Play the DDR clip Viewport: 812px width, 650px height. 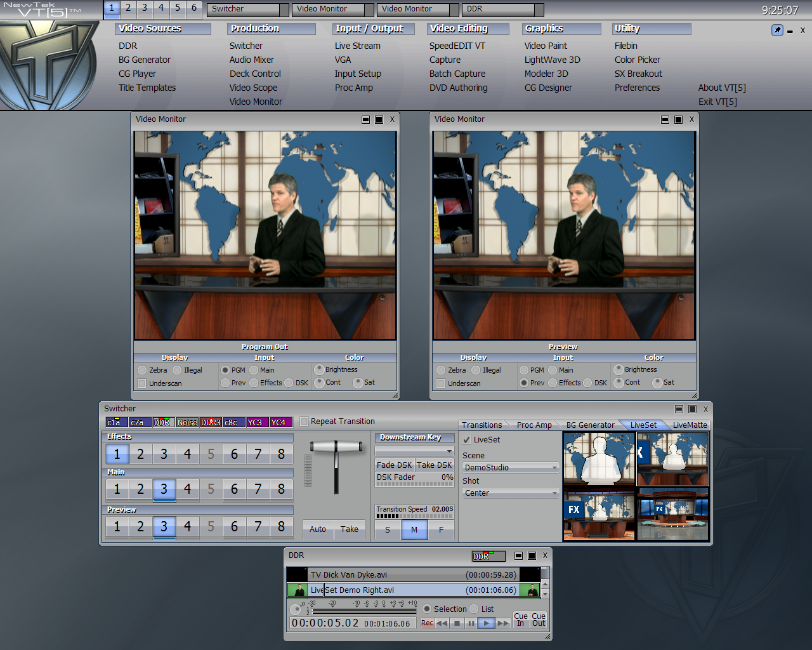tap(486, 623)
